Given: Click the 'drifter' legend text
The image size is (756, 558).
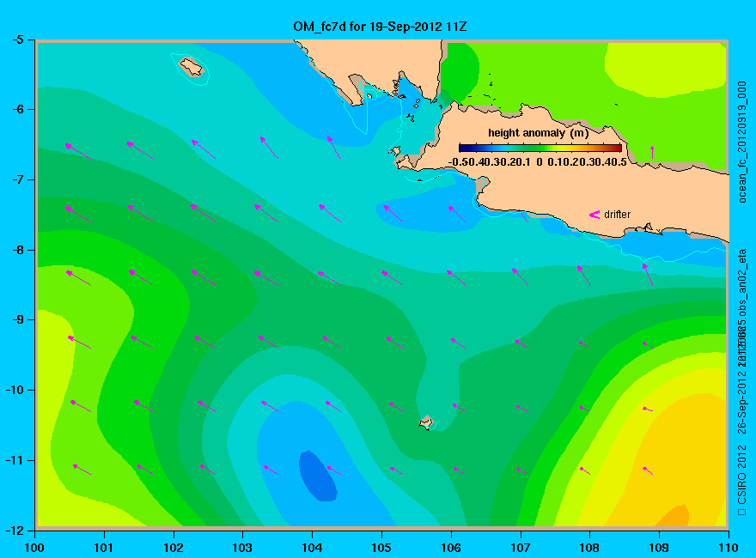Looking at the screenshot, I should [x=617, y=215].
